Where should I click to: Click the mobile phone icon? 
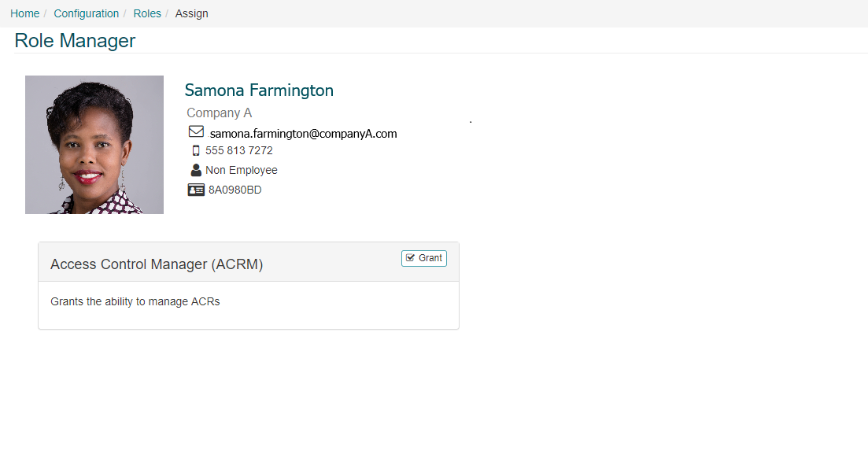pyautogui.click(x=196, y=150)
